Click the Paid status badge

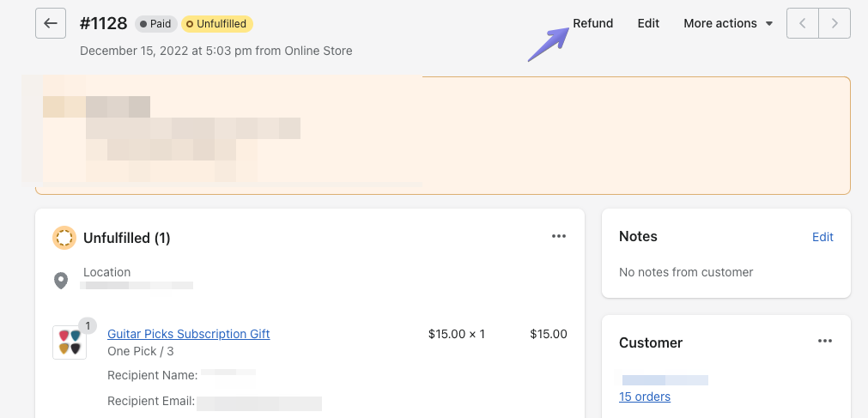156,24
